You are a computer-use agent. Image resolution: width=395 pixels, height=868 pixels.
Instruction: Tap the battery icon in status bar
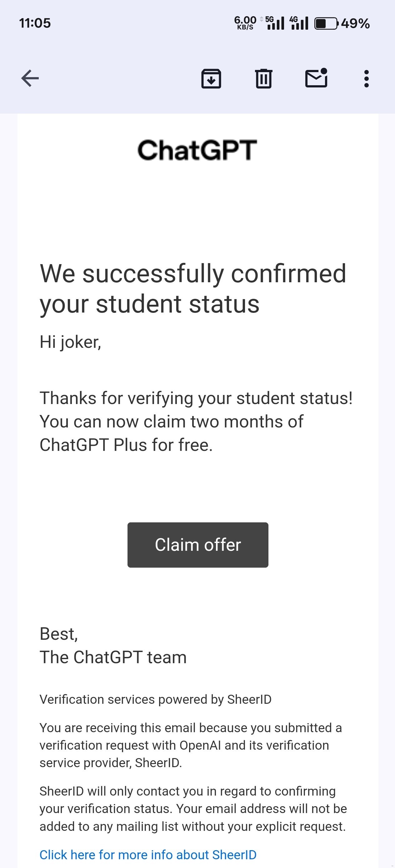pyautogui.click(x=326, y=24)
